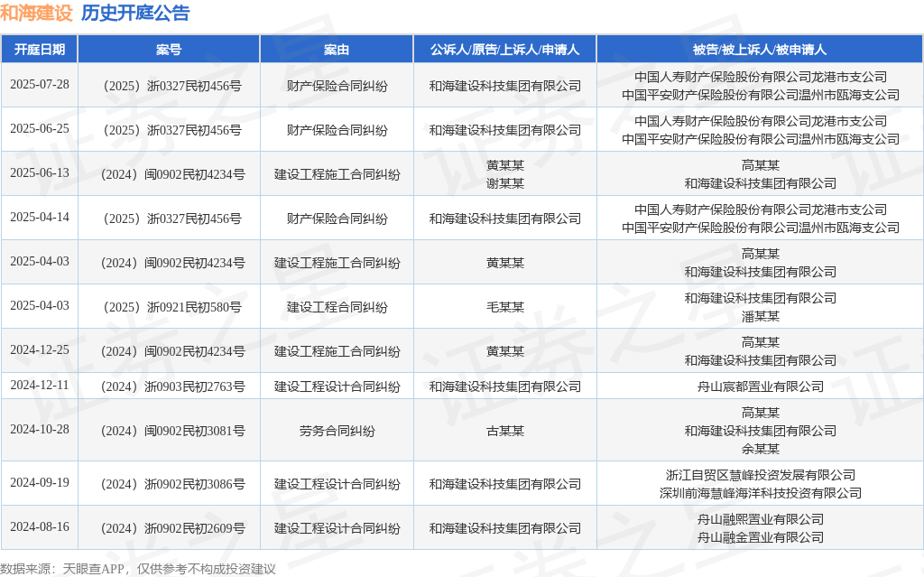Select the 案号 column header
This screenshot has height=577, width=924.
pos(169,50)
